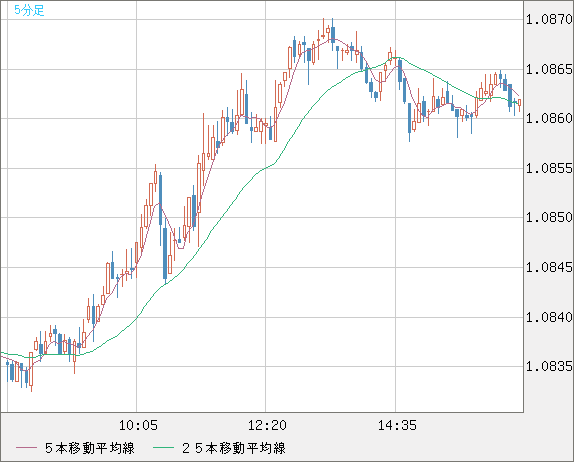Image resolution: width=574 pixels, height=462 pixels.
Task: Click the 14:35 time axis label
Action: 397,425
